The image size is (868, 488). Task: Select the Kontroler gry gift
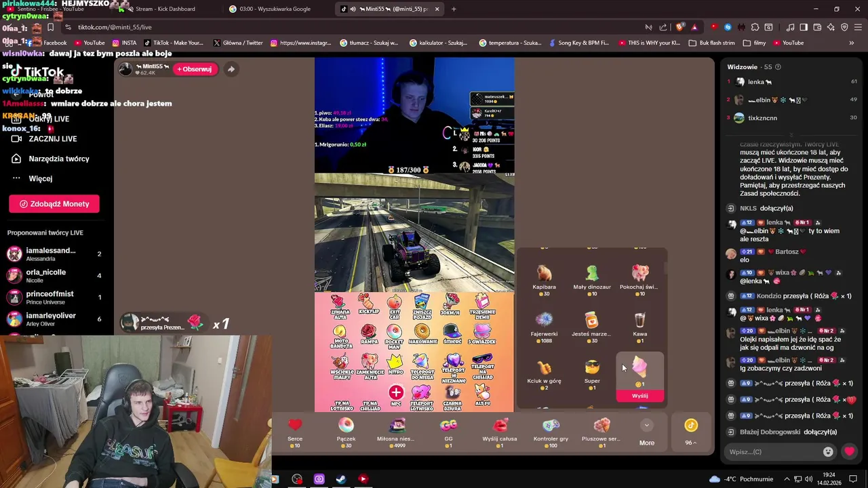[x=551, y=432]
